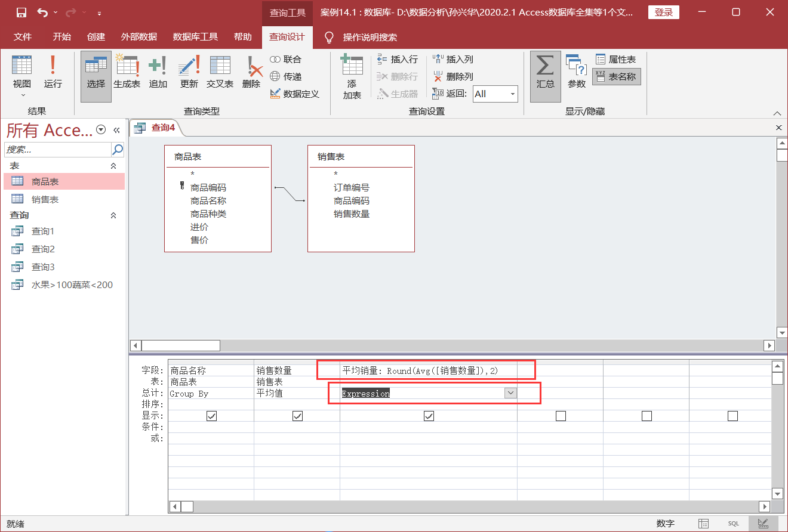The width and height of the screenshot is (788, 532).
Task: Open the 文件 menu tab
Action: [23, 37]
